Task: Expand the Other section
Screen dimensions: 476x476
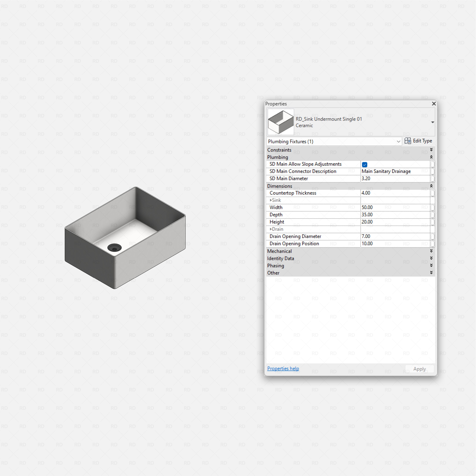Action: pyautogui.click(x=431, y=273)
